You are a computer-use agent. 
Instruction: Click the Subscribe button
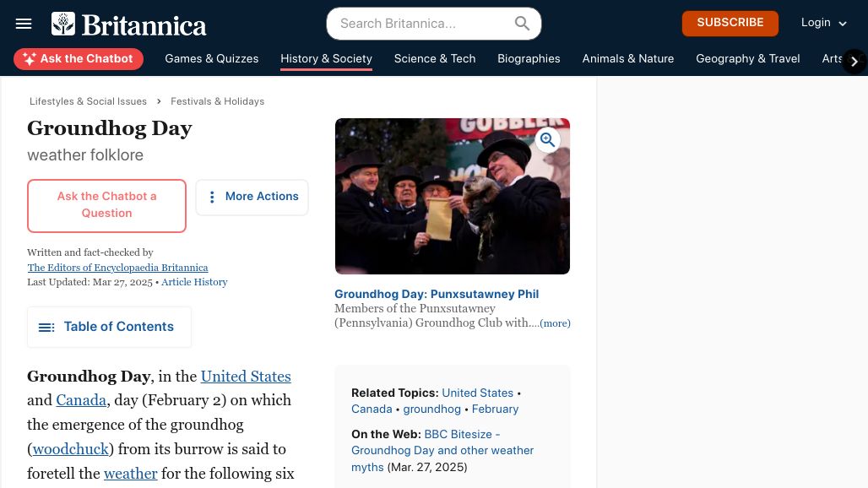tap(730, 24)
